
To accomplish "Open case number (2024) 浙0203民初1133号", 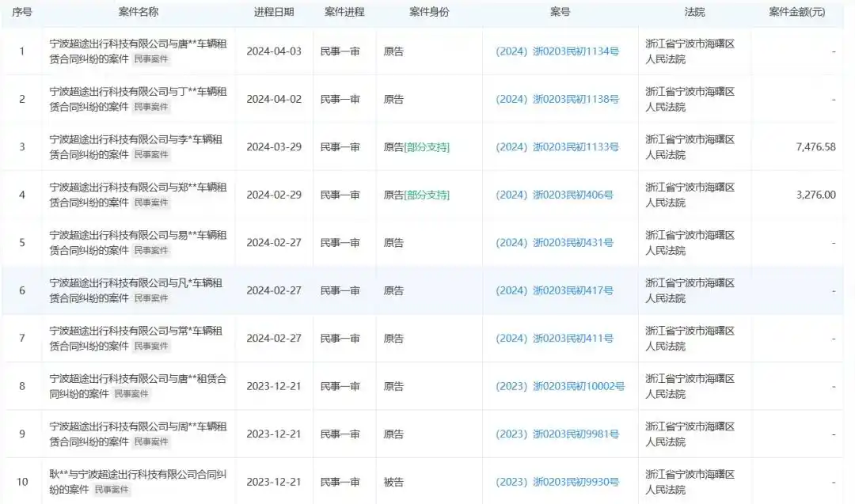I will click(x=560, y=147).
